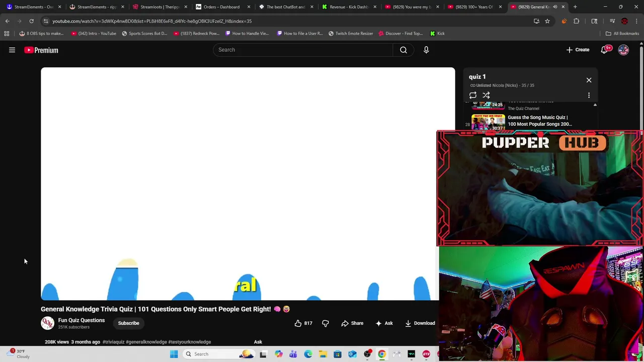The width and height of the screenshot is (644, 362).
Task: Open the weather widget showing 30°F
Action: [19, 354]
